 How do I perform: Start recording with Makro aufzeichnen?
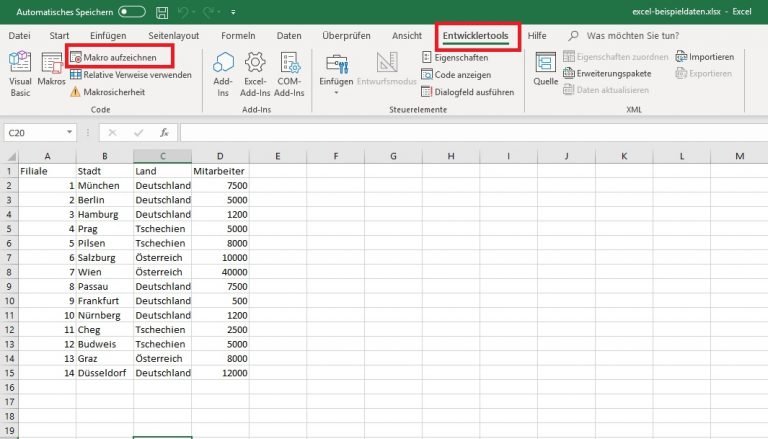coord(114,57)
